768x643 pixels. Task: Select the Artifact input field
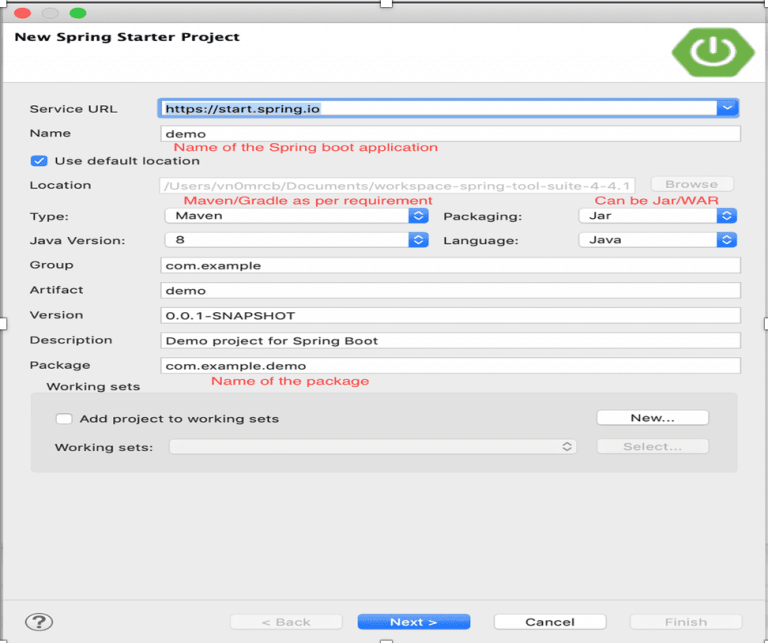450,291
